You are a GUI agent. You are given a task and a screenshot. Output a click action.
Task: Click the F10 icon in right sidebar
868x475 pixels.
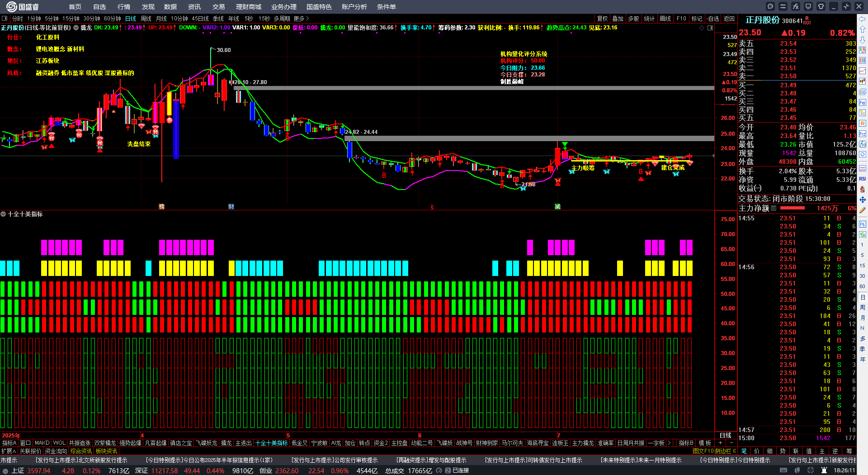click(863, 102)
